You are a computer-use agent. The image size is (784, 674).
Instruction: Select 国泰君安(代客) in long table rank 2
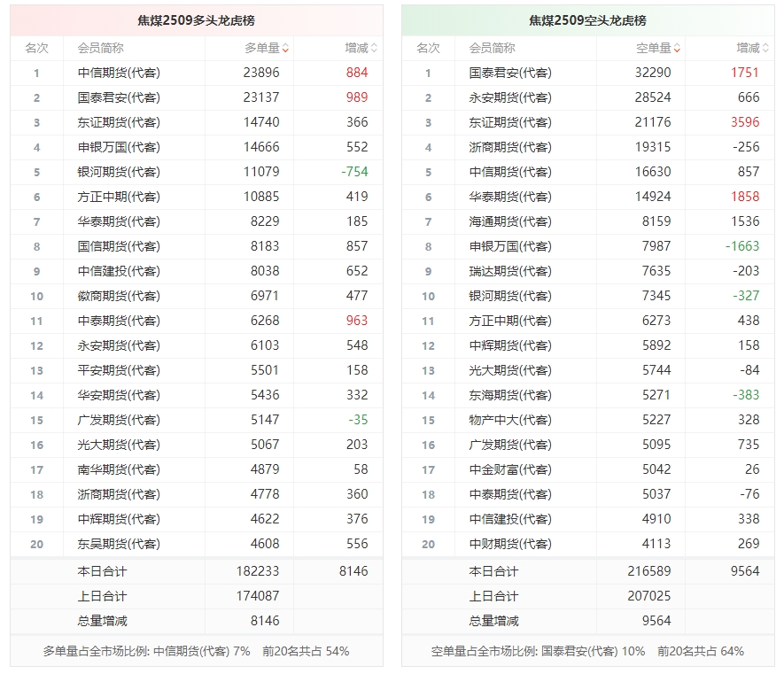[x=119, y=97]
